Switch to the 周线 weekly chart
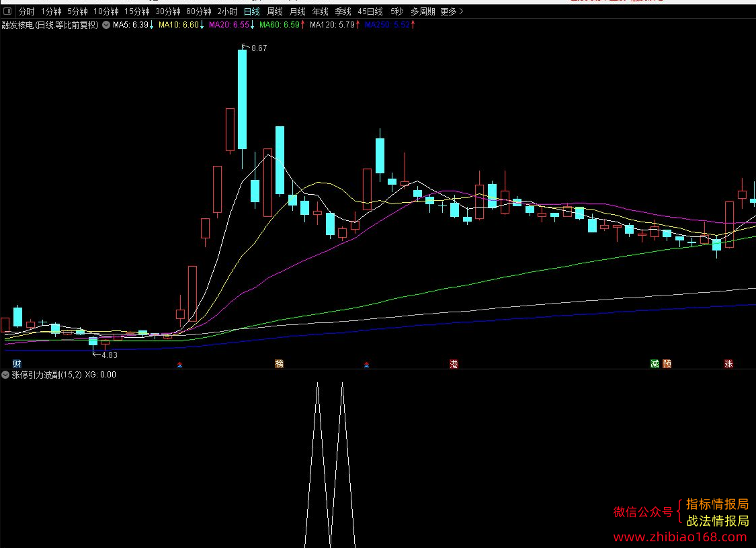This screenshot has width=756, height=548. pyautogui.click(x=275, y=11)
